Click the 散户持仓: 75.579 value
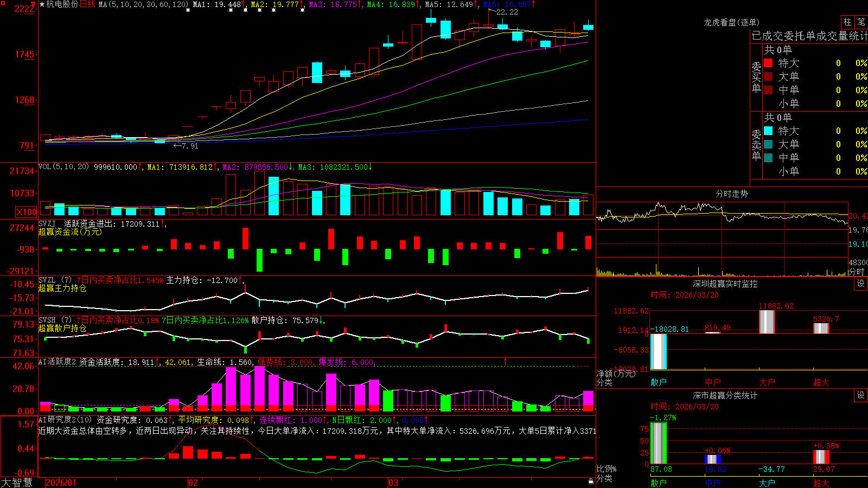Image resolution: width=868 pixels, height=488 pixels. coord(286,320)
